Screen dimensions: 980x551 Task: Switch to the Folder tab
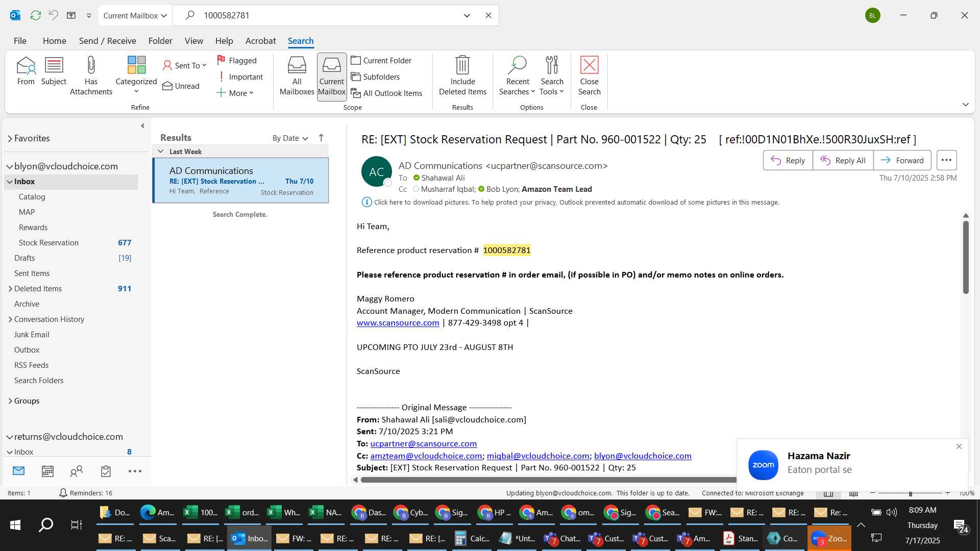(160, 41)
